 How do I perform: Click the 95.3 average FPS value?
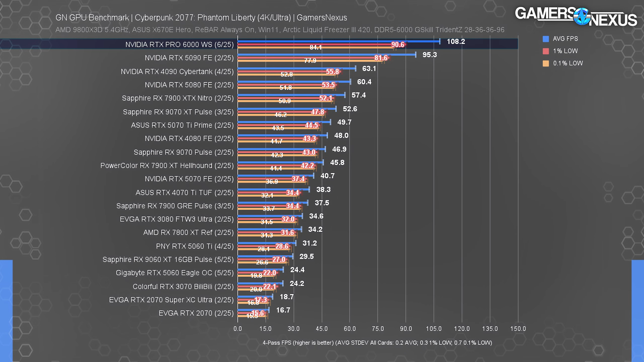430,55
